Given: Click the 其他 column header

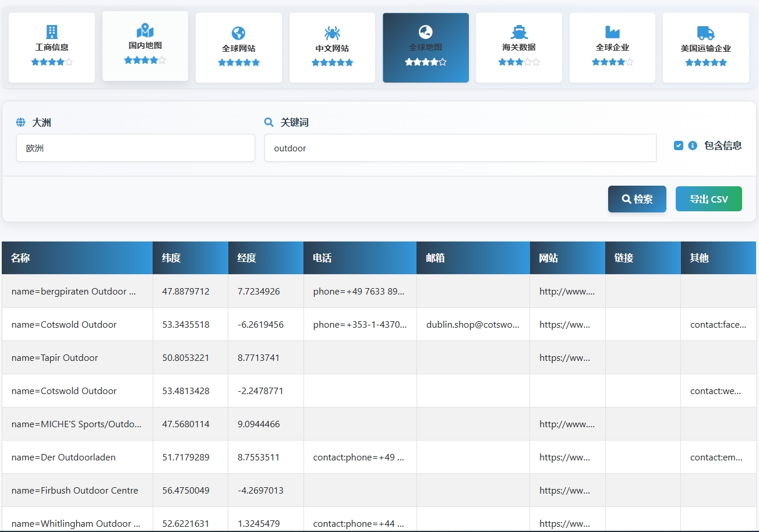Looking at the screenshot, I should pyautogui.click(x=718, y=258).
